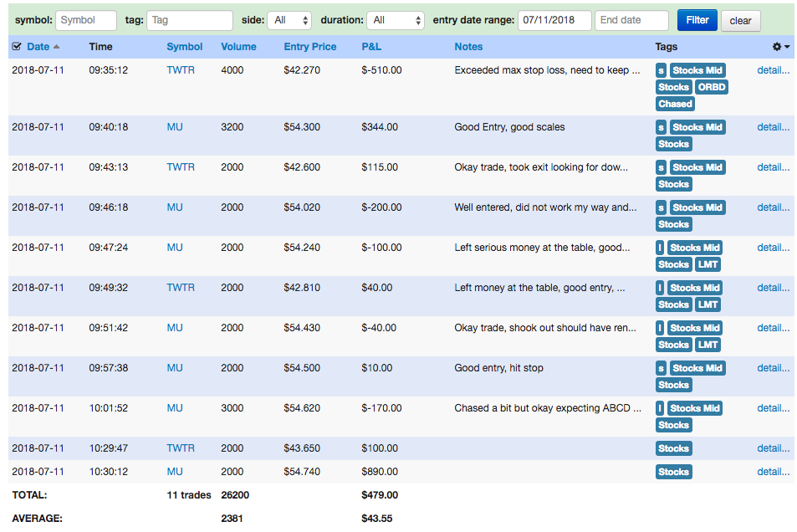This screenshot has height=532, width=797.
Task: Toggle the select-all checkbox beside Date
Action: [17, 46]
